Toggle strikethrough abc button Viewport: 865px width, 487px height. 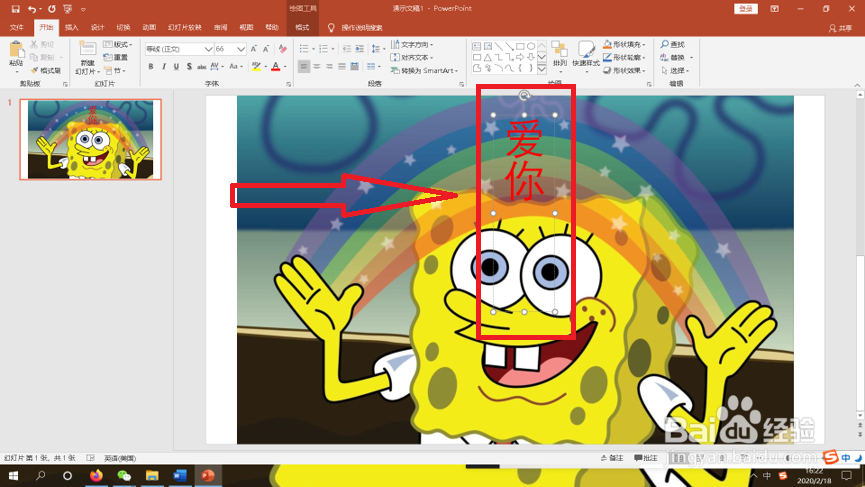click(x=201, y=67)
